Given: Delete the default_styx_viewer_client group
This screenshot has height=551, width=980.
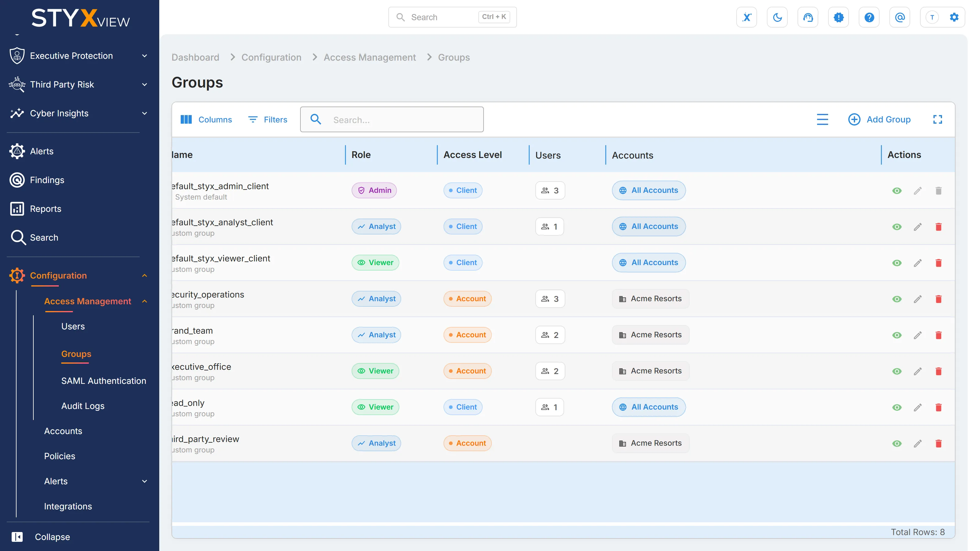Looking at the screenshot, I should pos(938,263).
